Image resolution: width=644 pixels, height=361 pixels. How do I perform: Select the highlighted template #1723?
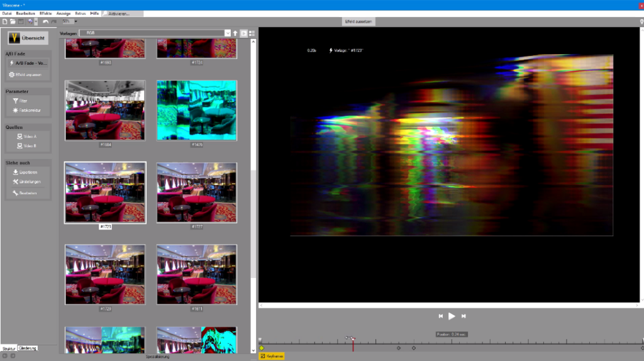(x=105, y=192)
